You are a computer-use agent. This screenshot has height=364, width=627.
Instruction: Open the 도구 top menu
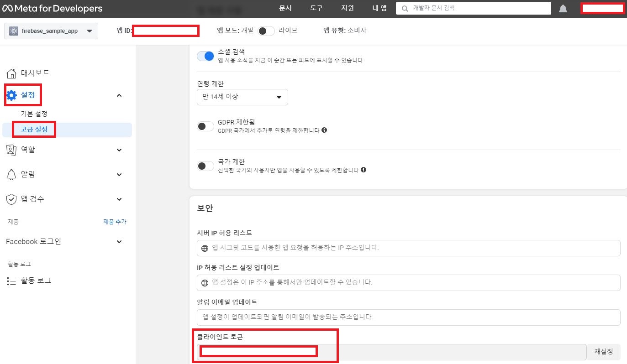[316, 8]
